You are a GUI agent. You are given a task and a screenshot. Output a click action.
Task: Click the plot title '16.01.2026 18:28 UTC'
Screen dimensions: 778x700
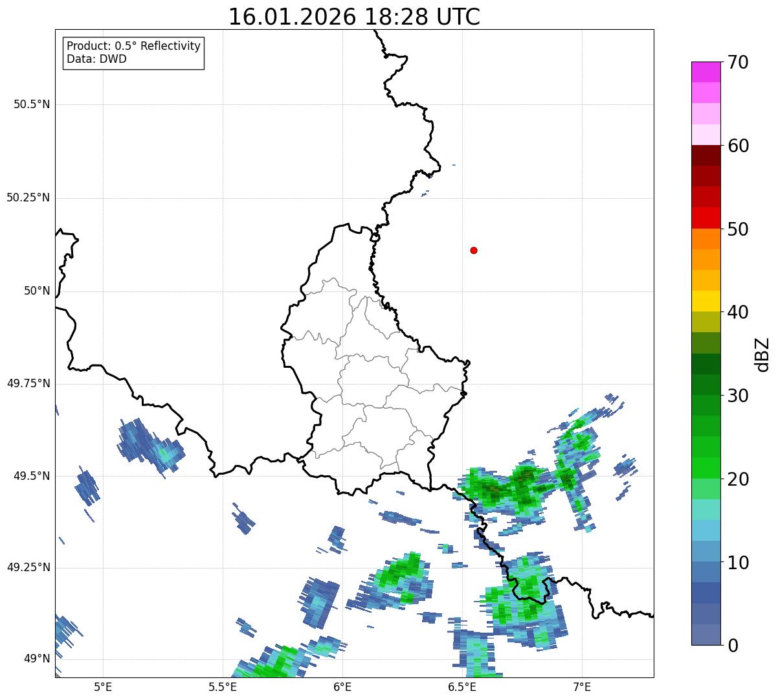(354, 17)
